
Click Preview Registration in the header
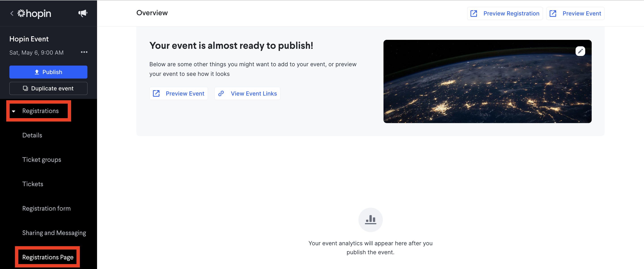click(x=505, y=13)
